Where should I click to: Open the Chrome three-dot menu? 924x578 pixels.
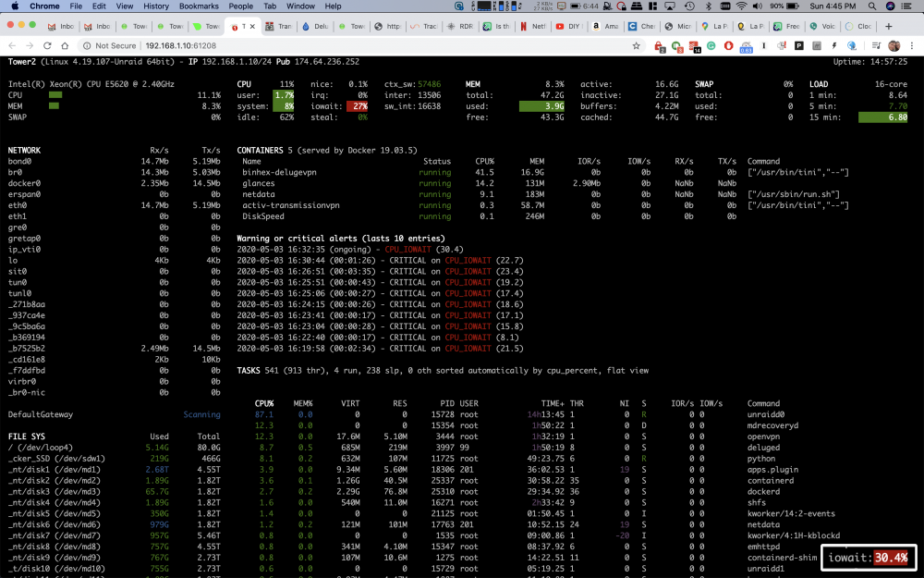[912, 45]
